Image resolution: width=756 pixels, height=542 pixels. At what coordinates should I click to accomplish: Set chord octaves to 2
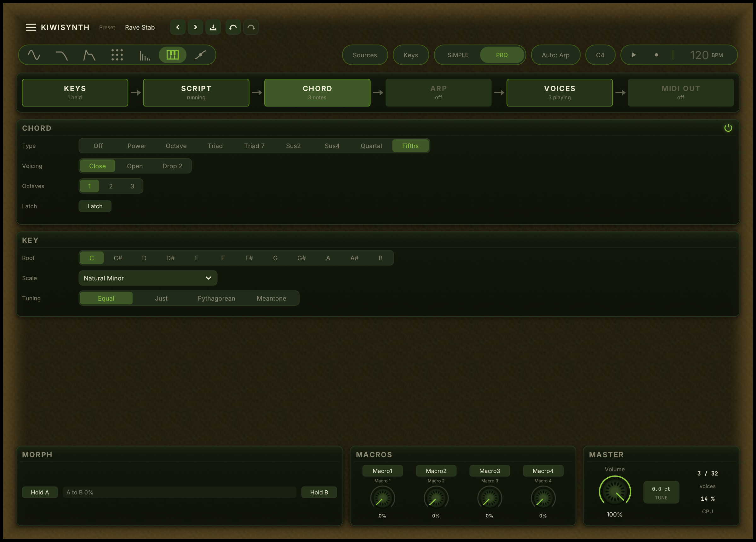point(111,186)
